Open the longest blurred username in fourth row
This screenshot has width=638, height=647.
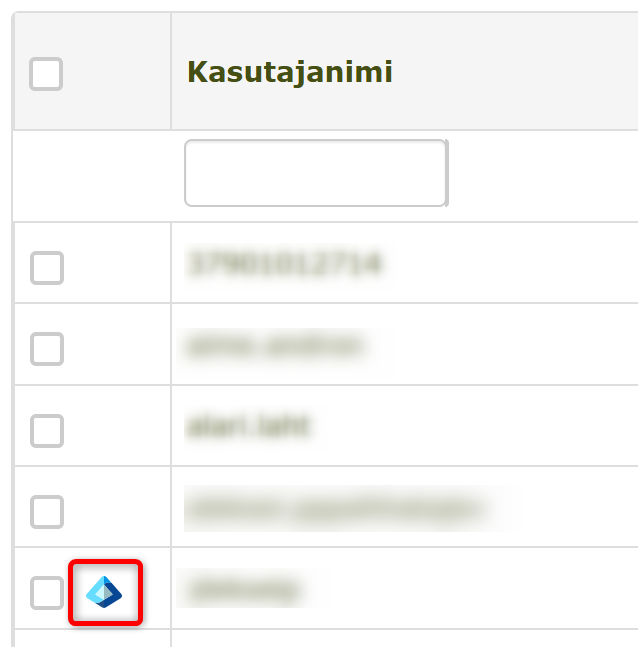336,509
